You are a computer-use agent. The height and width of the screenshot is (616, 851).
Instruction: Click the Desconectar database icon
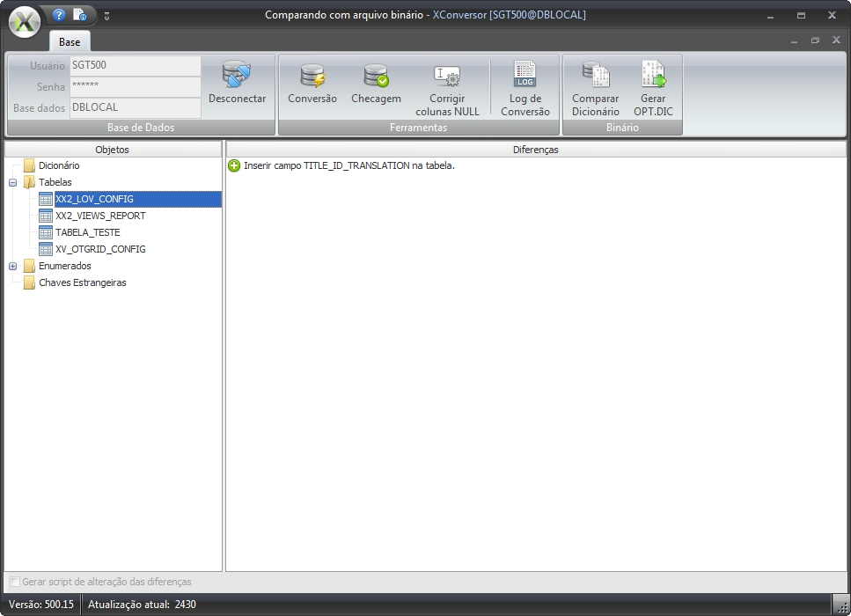236,77
